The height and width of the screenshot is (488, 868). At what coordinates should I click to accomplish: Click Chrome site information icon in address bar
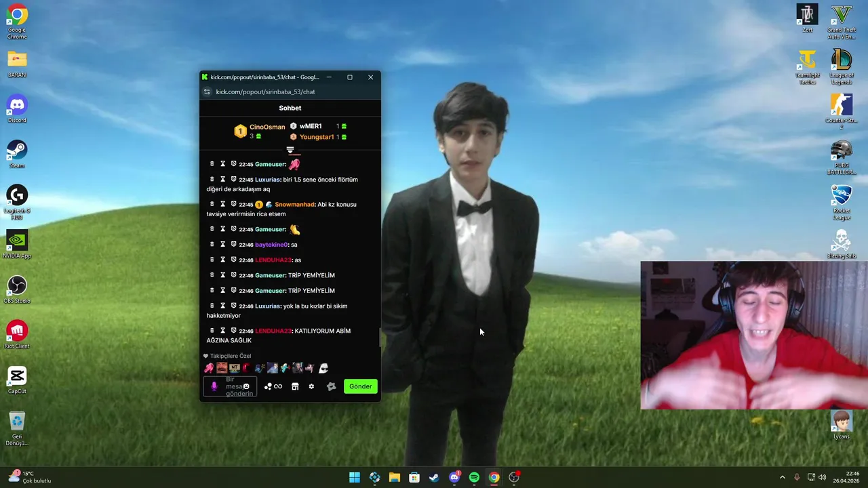coord(207,91)
